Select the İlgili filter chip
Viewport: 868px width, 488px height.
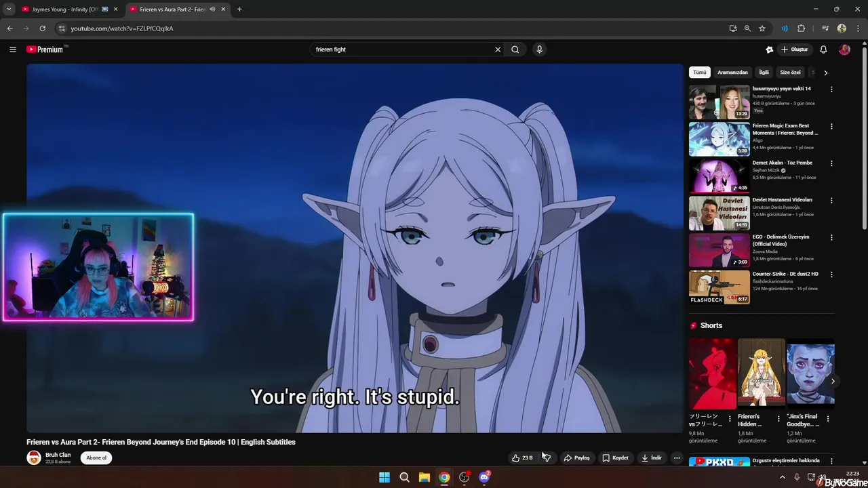[x=764, y=73]
